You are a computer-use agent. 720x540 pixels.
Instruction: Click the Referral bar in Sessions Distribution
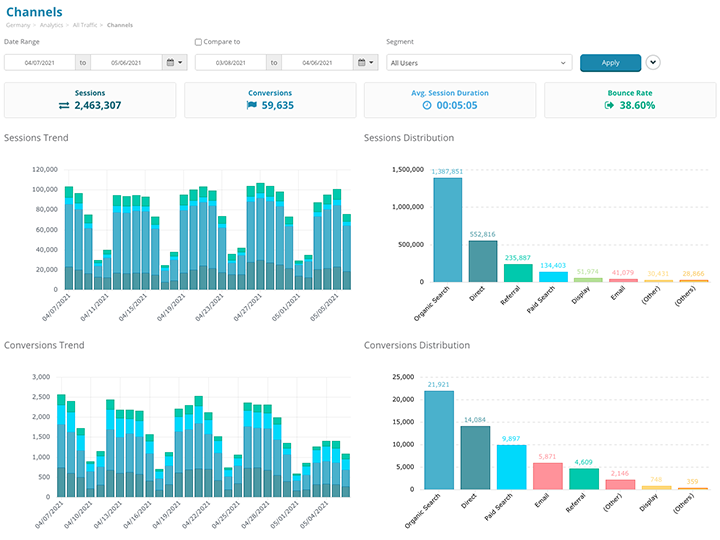517,272
